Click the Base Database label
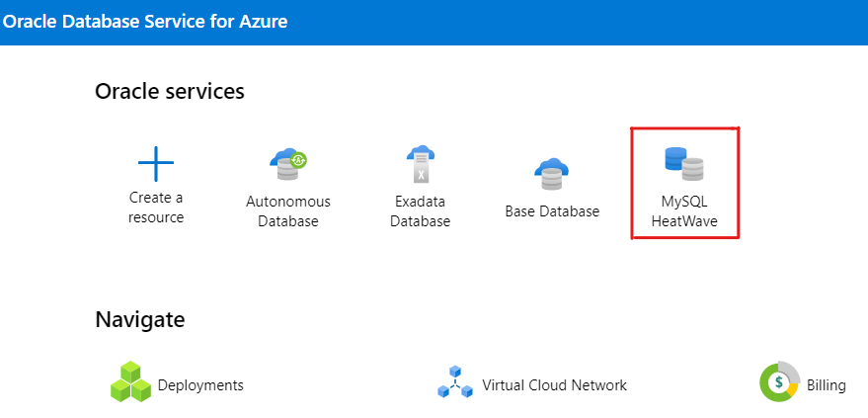 point(552,211)
